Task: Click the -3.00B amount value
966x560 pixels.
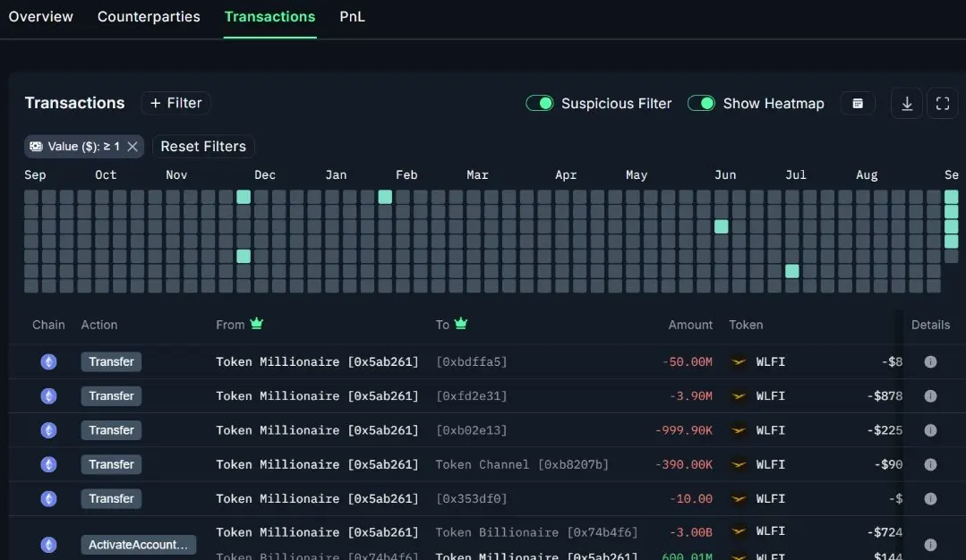Action: coord(690,532)
